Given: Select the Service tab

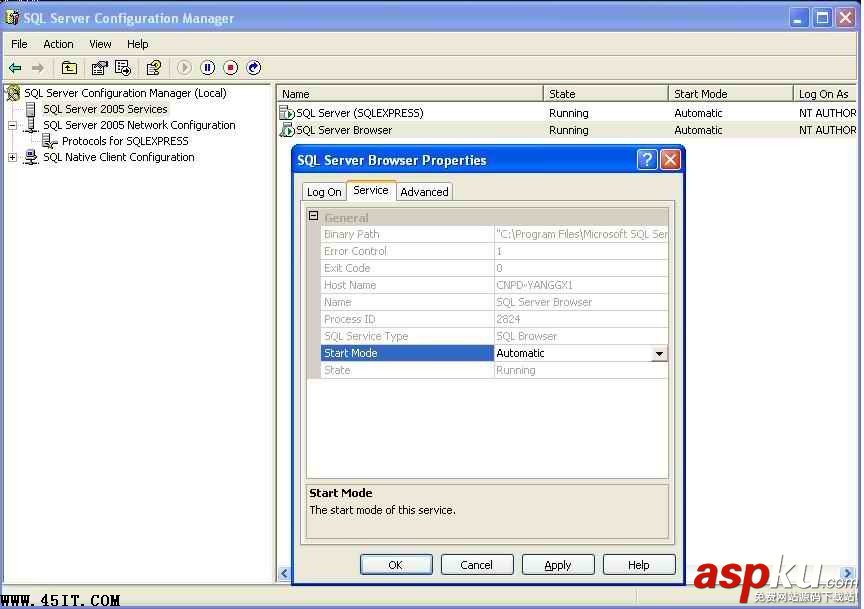Looking at the screenshot, I should tap(371, 190).
